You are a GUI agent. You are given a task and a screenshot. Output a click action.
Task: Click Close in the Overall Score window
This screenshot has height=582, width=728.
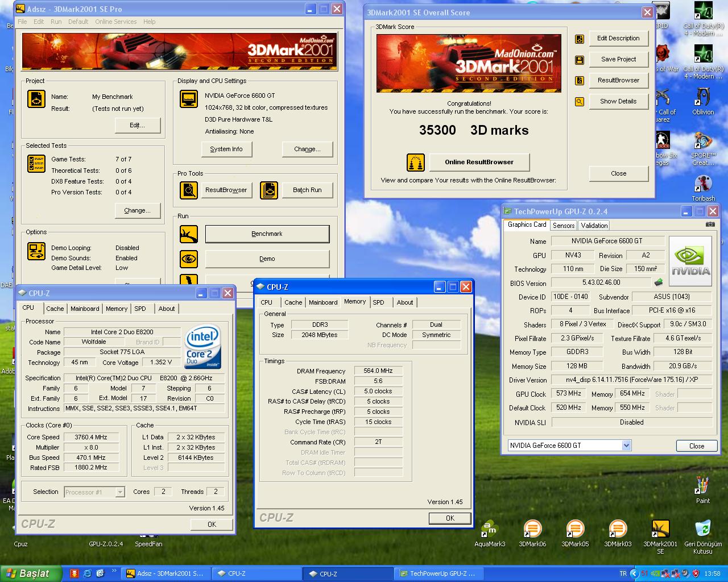[x=619, y=173]
